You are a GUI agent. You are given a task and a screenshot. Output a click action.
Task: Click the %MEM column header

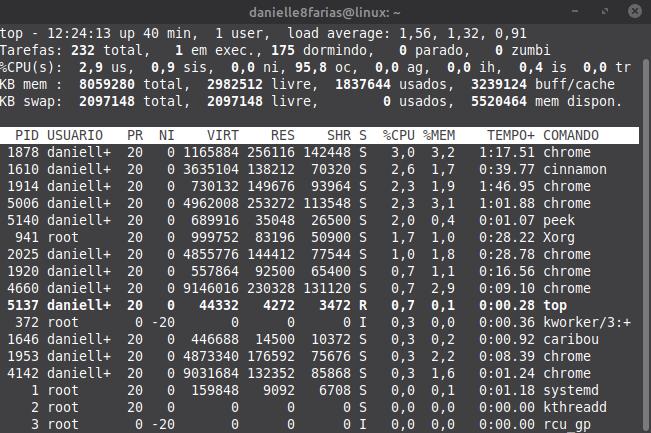(439, 135)
